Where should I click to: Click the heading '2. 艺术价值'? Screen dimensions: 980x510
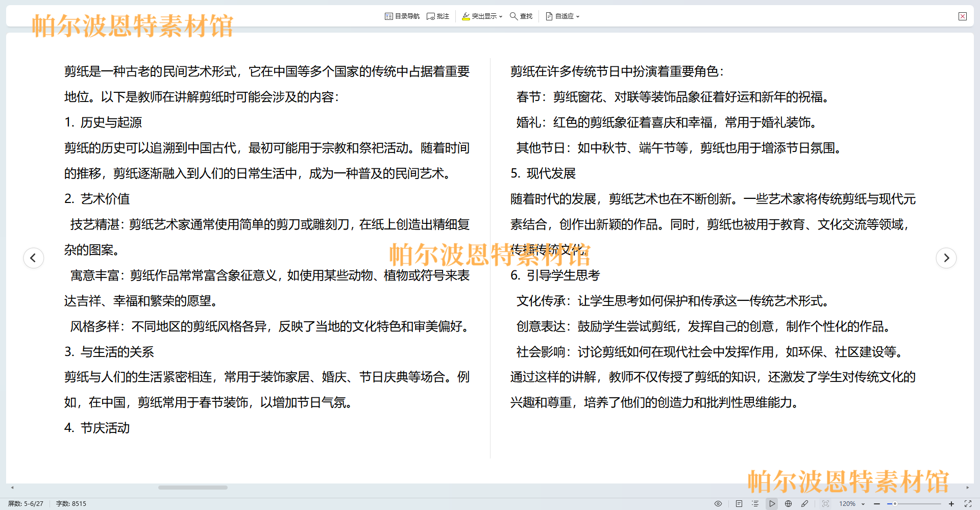(x=97, y=199)
